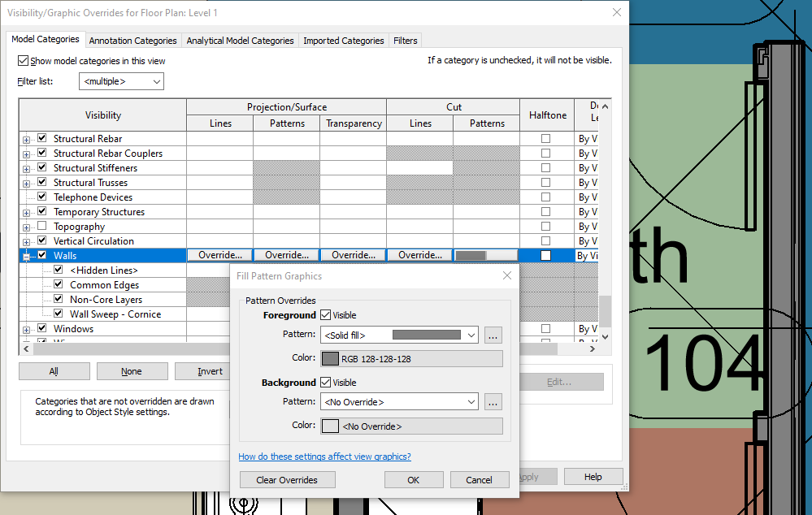This screenshot has width=812, height=515.
Task: Uncheck Structural Stiffeners visibility checkbox
Action: 42,167
